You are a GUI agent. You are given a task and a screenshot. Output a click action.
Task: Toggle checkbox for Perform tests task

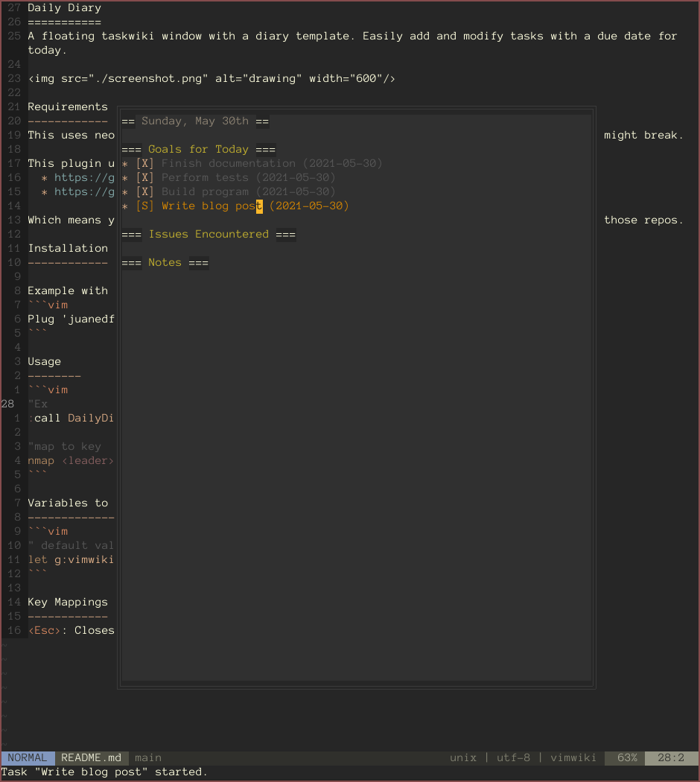[144, 177]
